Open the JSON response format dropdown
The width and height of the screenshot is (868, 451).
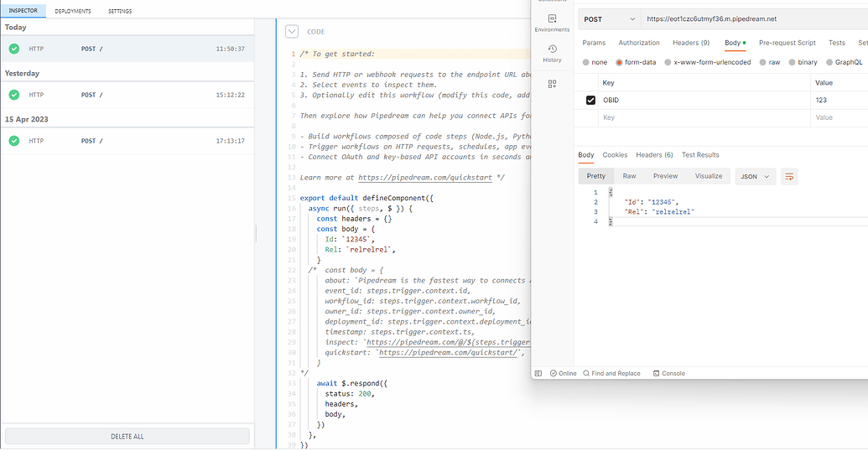pyautogui.click(x=754, y=176)
